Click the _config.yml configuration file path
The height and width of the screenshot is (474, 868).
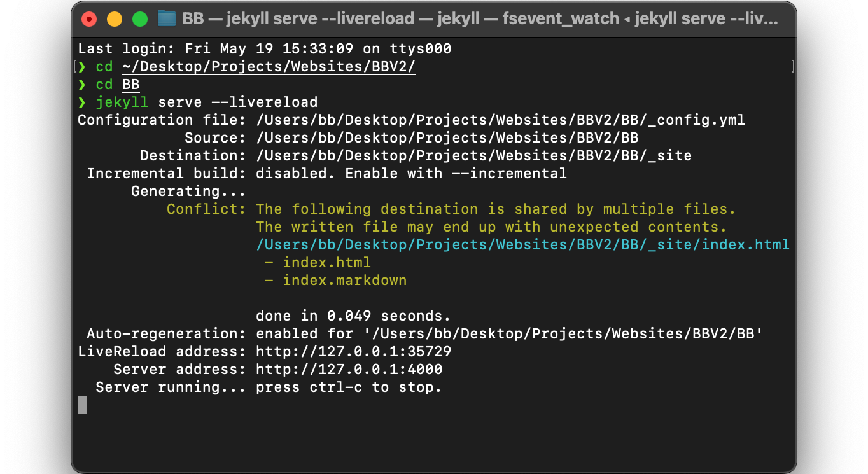click(x=500, y=120)
